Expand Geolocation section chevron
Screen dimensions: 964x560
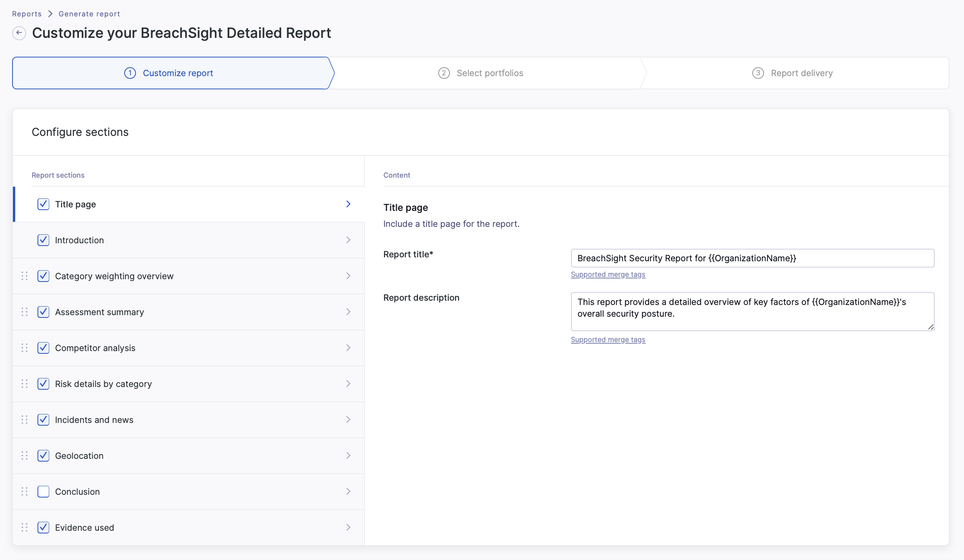(348, 455)
